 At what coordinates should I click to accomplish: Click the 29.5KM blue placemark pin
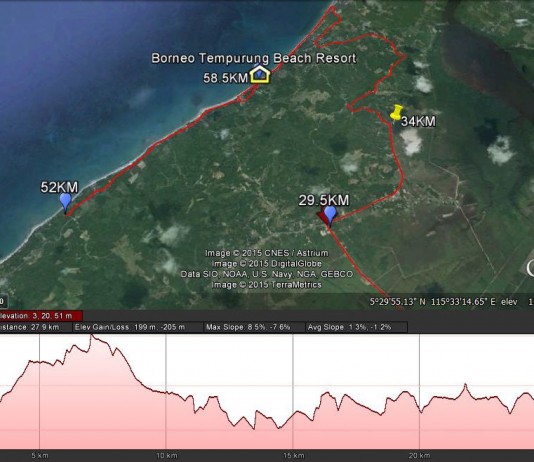click(x=330, y=216)
